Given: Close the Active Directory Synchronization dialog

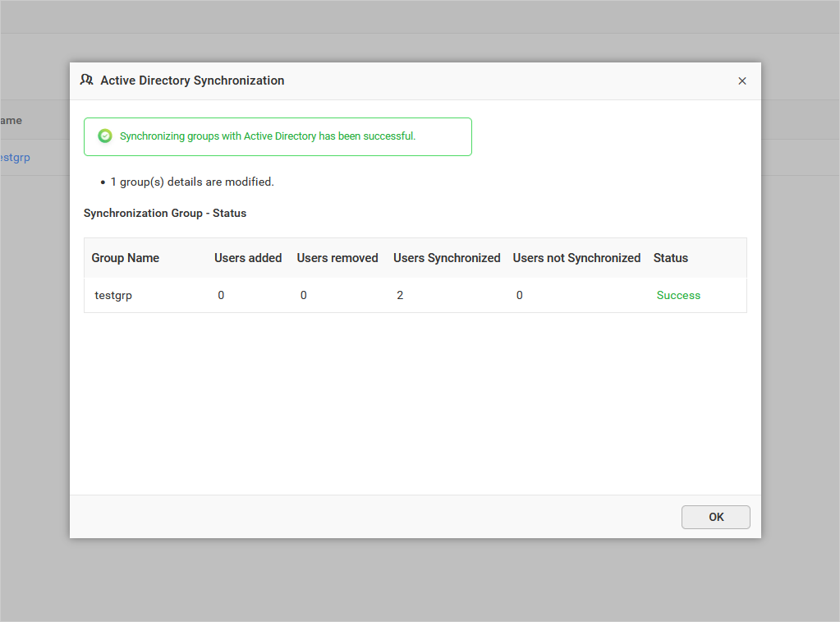Looking at the screenshot, I should tap(742, 81).
